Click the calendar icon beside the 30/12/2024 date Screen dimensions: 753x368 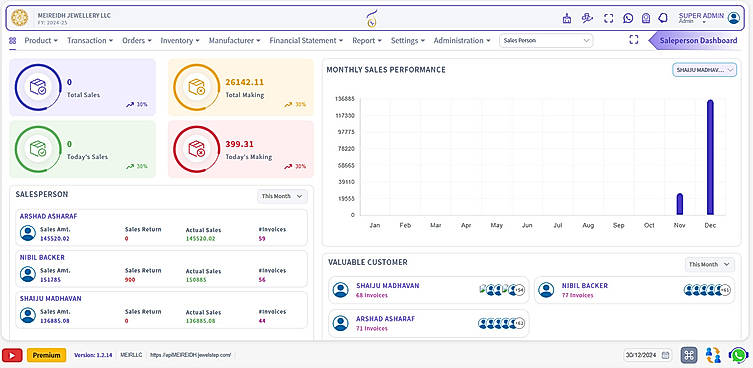(665, 356)
